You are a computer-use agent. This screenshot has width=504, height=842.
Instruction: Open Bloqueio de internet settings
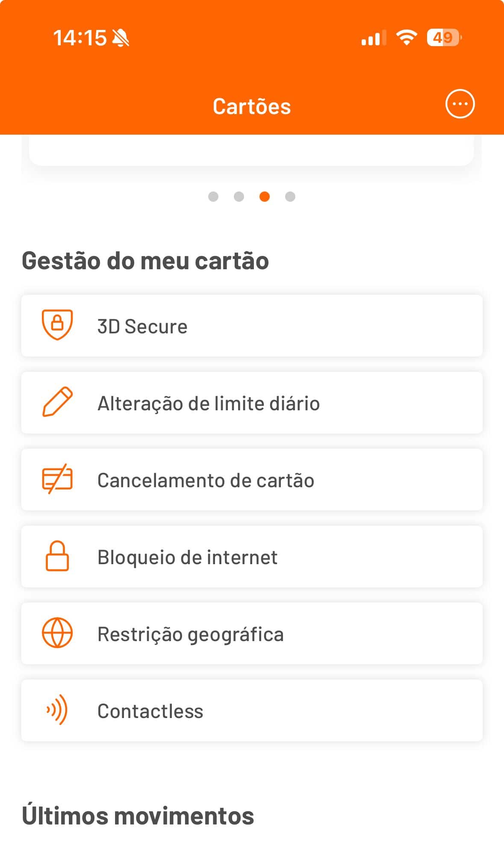(252, 557)
